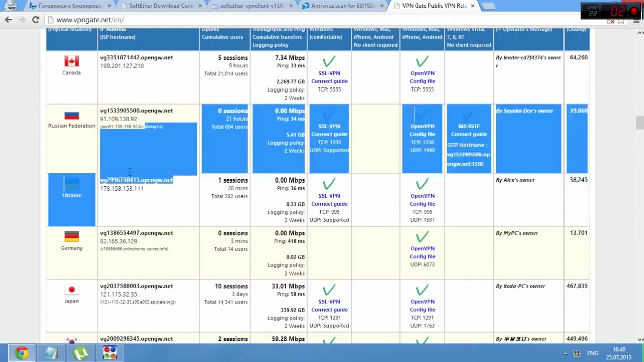Viewport: 644px width, 362px height.
Task: Click SSL-VPN checkmark in the Ukraine row
Action: [329, 184]
